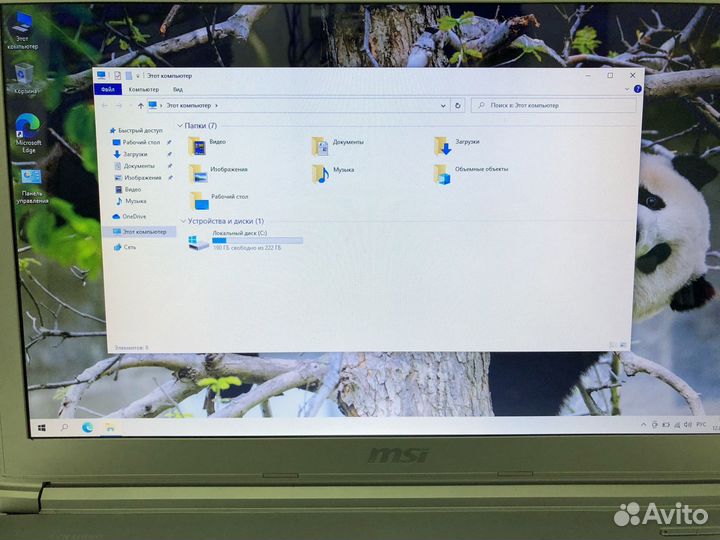720x540 pixels.
Task: Collapse the Папки (7) group
Action: [180, 125]
